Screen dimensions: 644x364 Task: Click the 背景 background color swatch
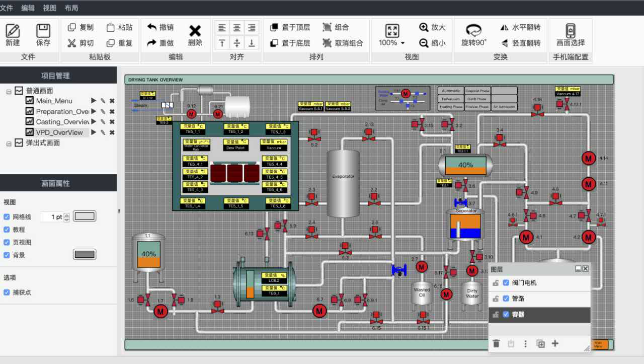pos(85,254)
